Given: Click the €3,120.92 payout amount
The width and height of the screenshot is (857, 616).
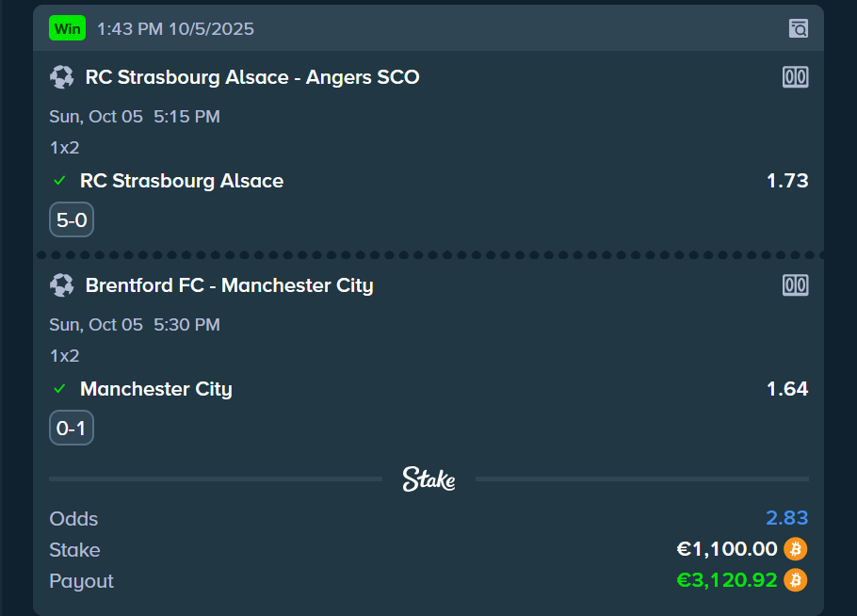Looking at the screenshot, I should [727, 580].
